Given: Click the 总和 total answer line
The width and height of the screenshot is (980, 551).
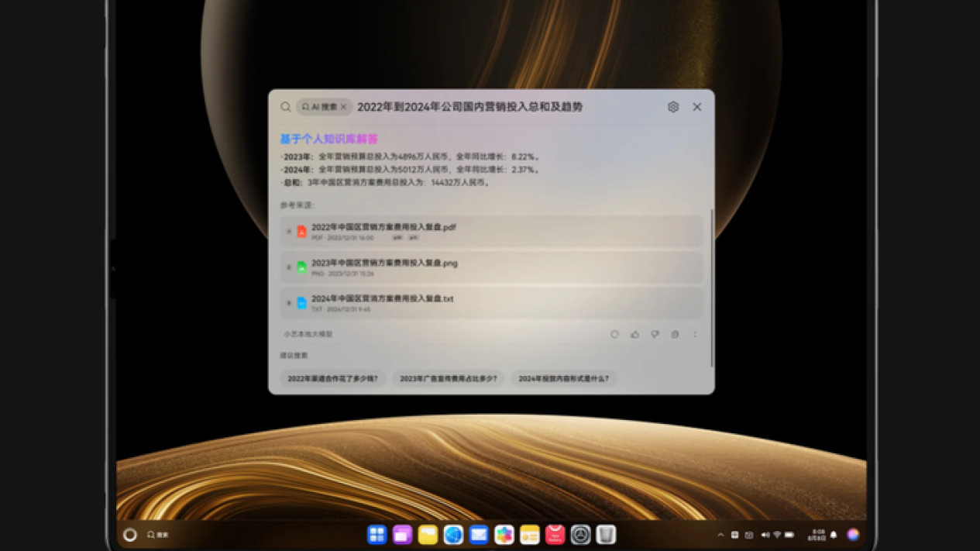Looking at the screenshot, I should 385,183.
